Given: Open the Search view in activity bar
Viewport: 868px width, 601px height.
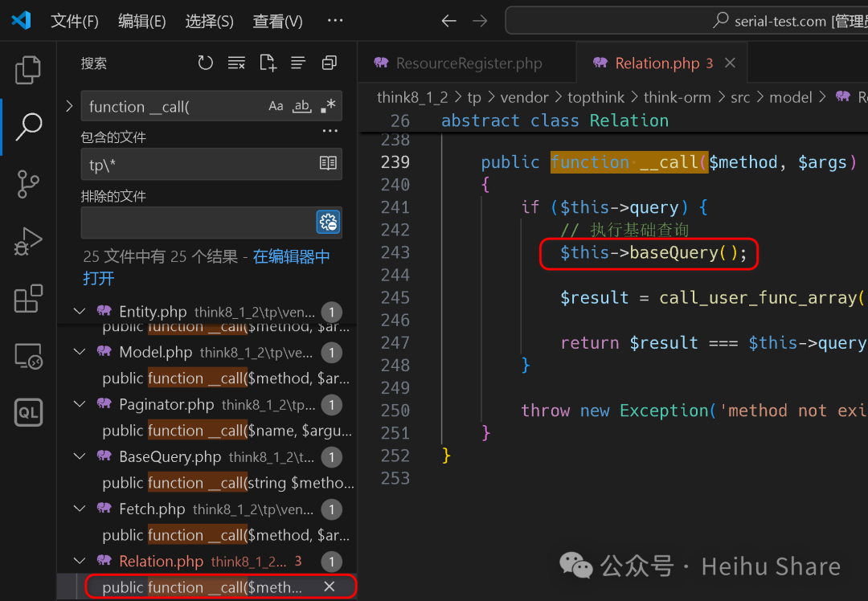Looking at the screenshot, I should click(x=28, y=127).
